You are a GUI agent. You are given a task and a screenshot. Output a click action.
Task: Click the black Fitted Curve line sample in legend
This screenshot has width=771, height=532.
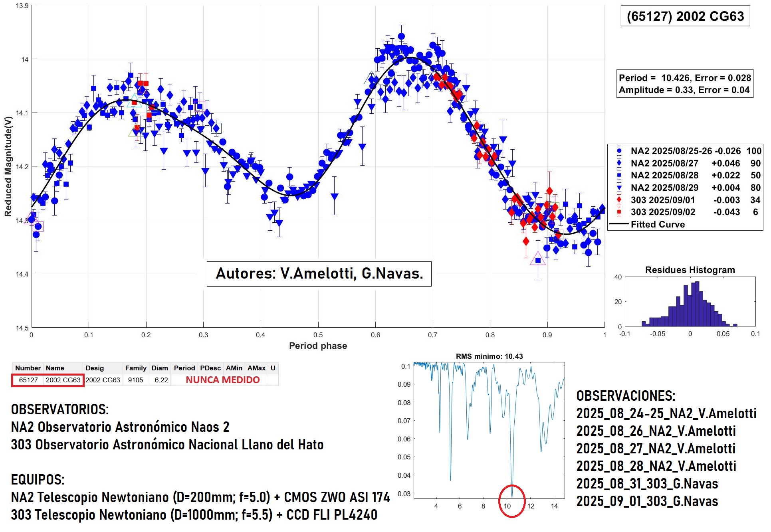tap(619, 224)
